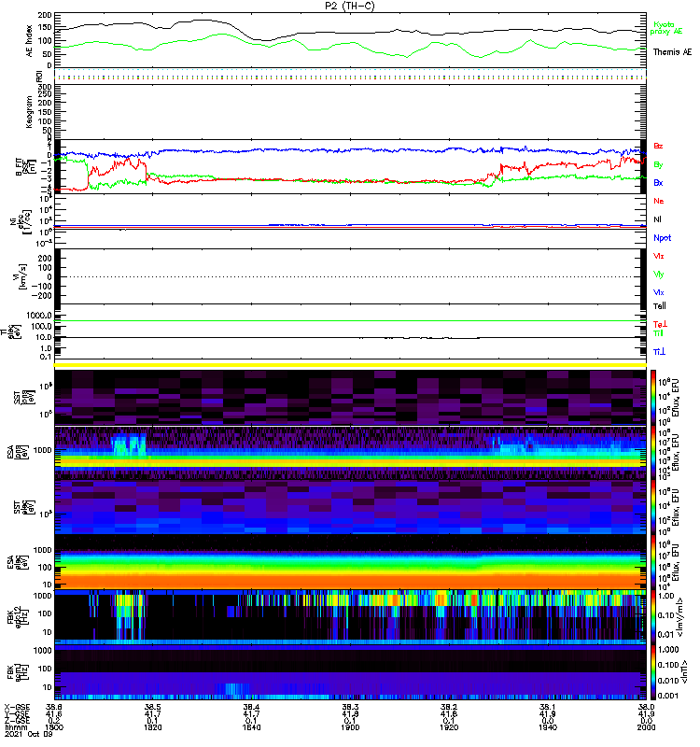Image resolution: width=700 pixels, height=747 pixels.
Task: Select the green "By" legend label
Action: click(658, 164)
